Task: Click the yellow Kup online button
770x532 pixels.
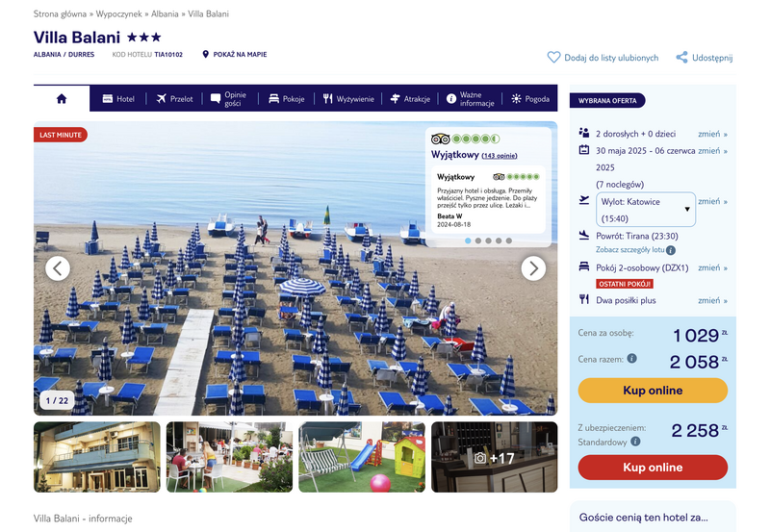Action: tap(653, 391)
